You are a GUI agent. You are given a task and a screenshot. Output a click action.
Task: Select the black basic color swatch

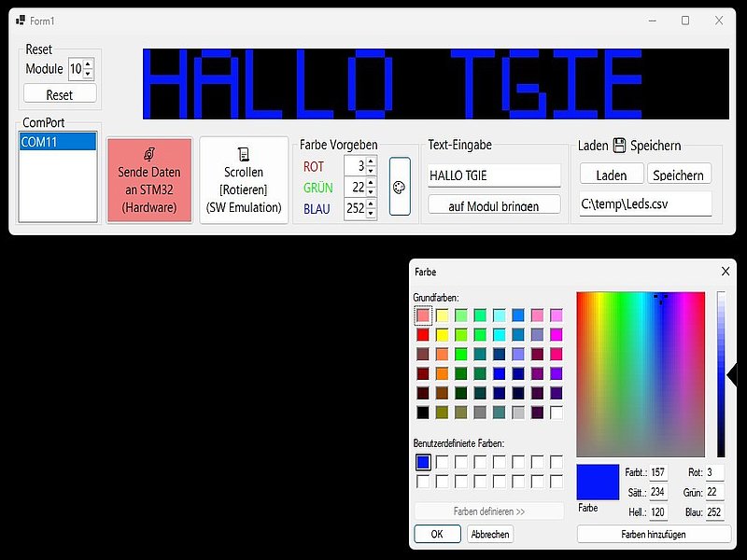coord(423,413)
